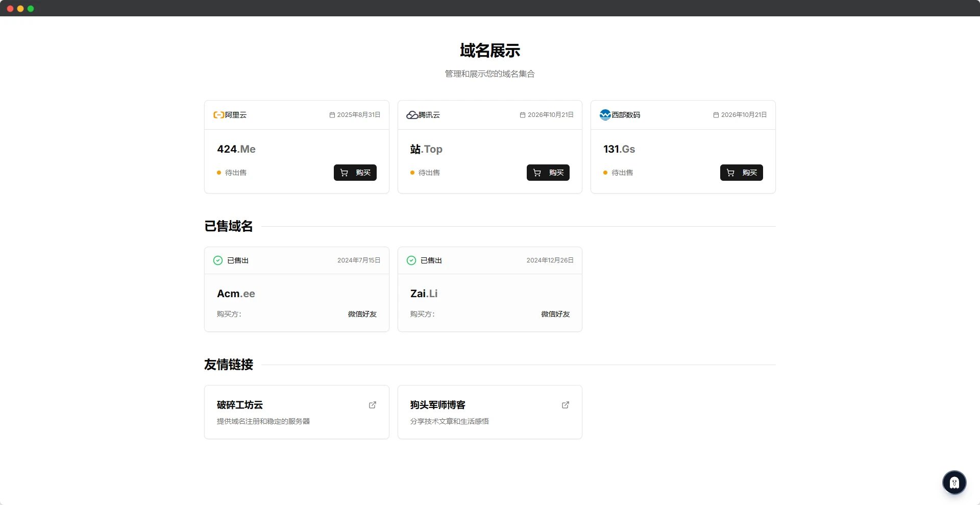The image size is (980, 505).
Task: Click green sold checkmark on Acm.ee card
Action: (x=218, y=260)
